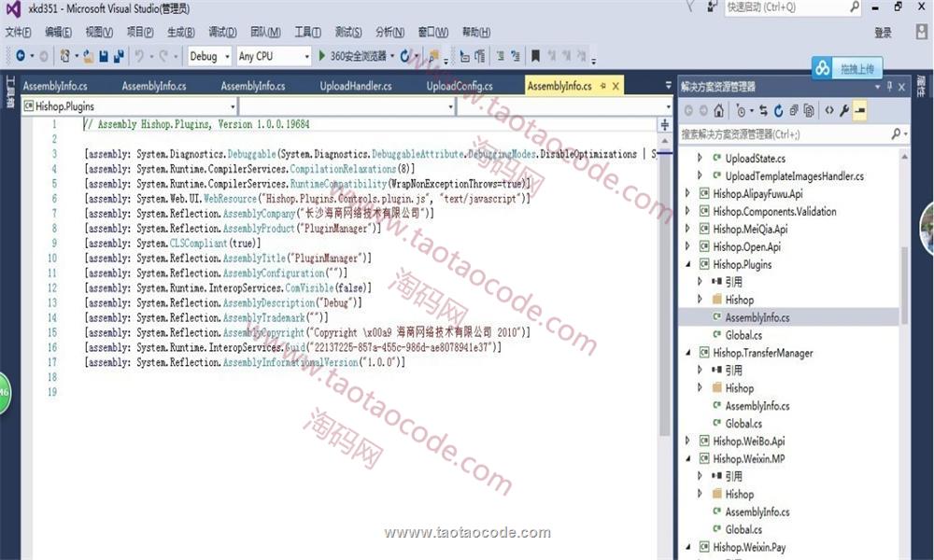Open the Any CPU platform dropdown

274,56
